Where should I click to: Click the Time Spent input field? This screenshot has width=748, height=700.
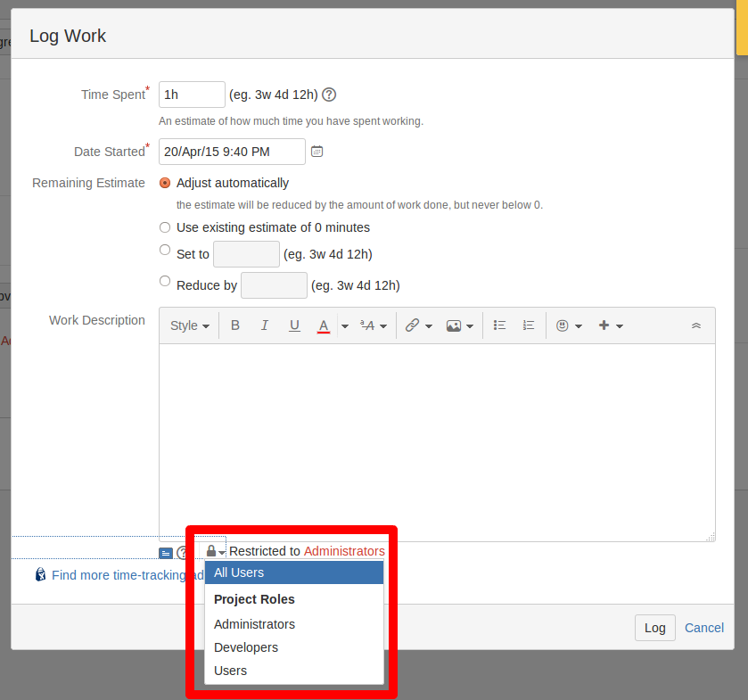pyautogui.click(x=192, y=95)
